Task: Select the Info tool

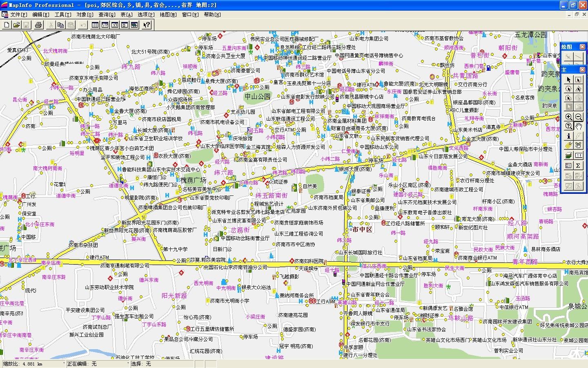Action: (x=569, y=136)
